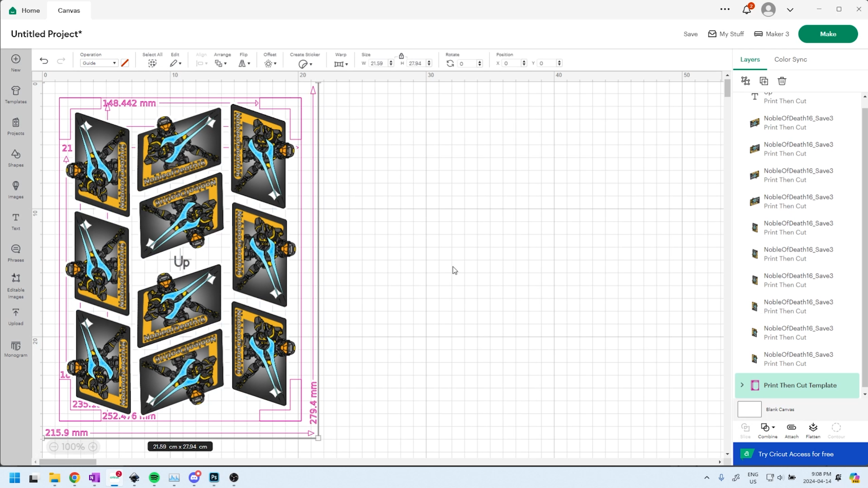
Task: Open the Offset dropdown
Action: (270, 64)
